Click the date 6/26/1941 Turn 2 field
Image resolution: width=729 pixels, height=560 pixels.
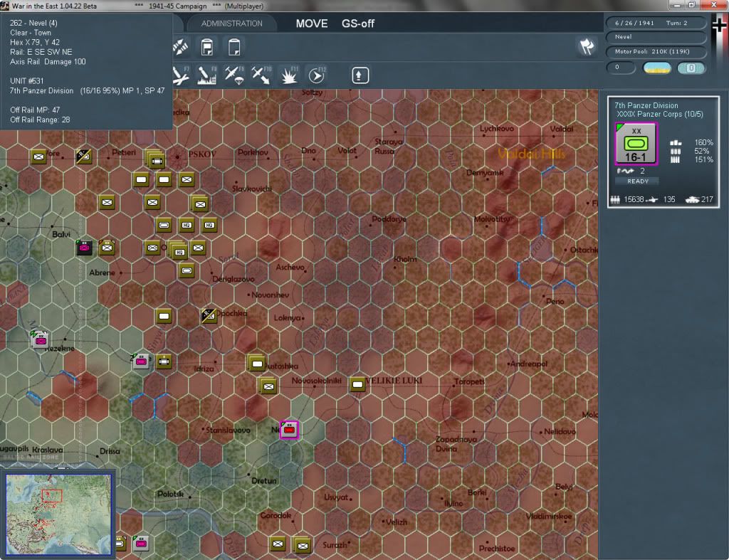pyautogui.click(x=656, y=23)
